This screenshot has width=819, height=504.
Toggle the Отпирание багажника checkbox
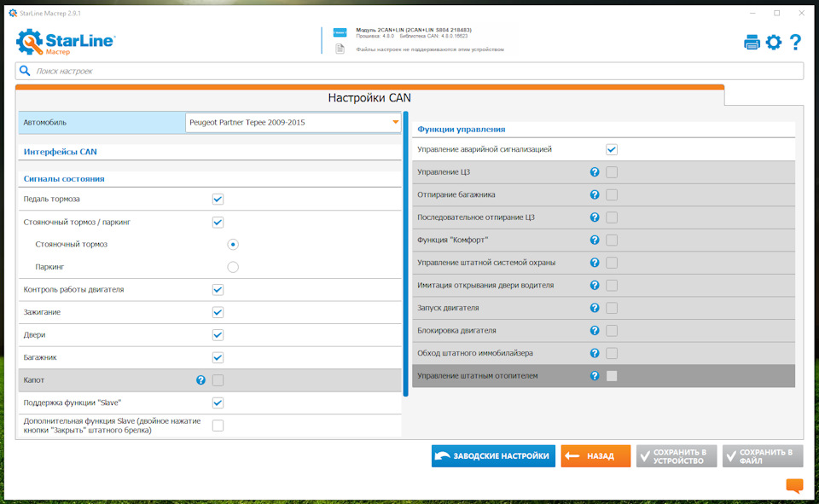[612, 194]
